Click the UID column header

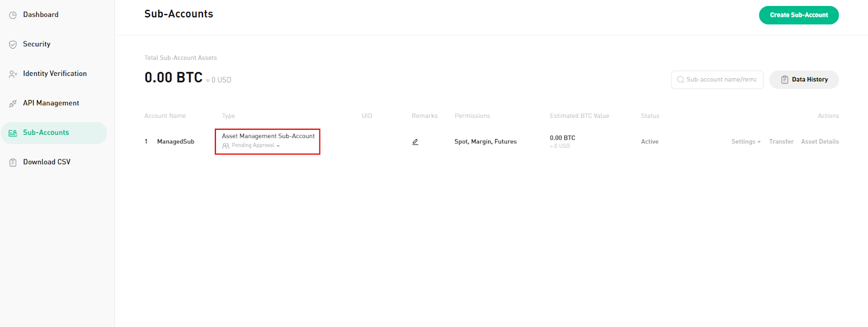(x=367, y=116)
